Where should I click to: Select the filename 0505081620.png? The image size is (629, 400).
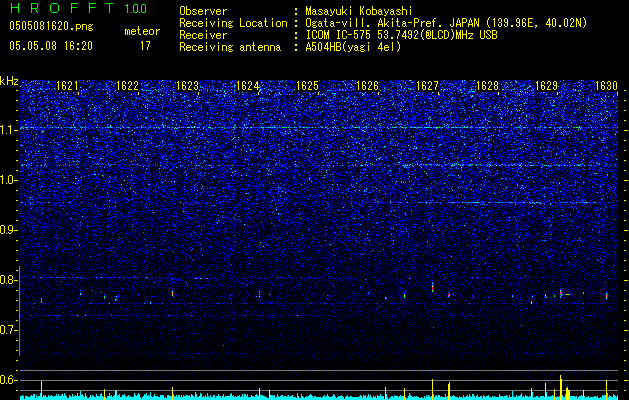[x=51, y=26]
